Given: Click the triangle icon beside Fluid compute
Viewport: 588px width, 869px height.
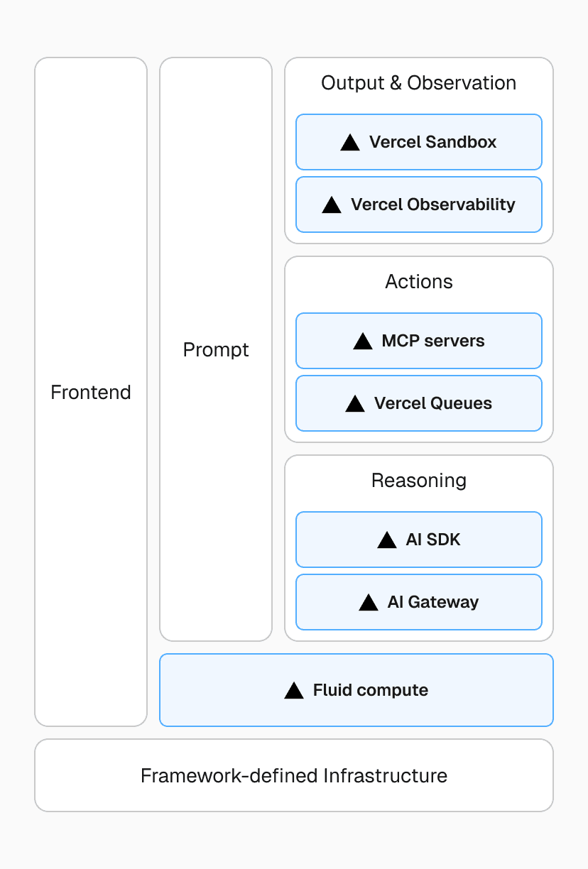Looking at the screenshot, I should click(x=294, y=691).
